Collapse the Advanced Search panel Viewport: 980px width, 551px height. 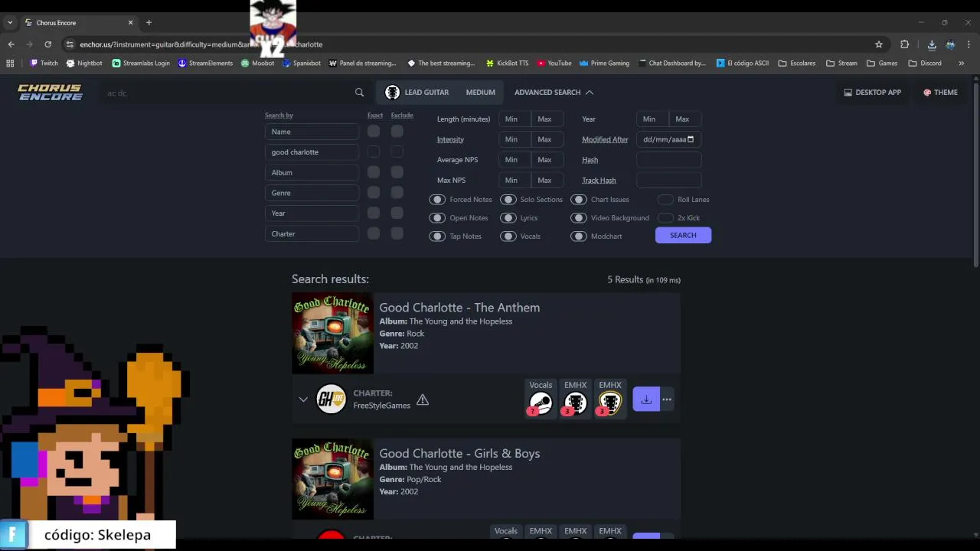554,93
